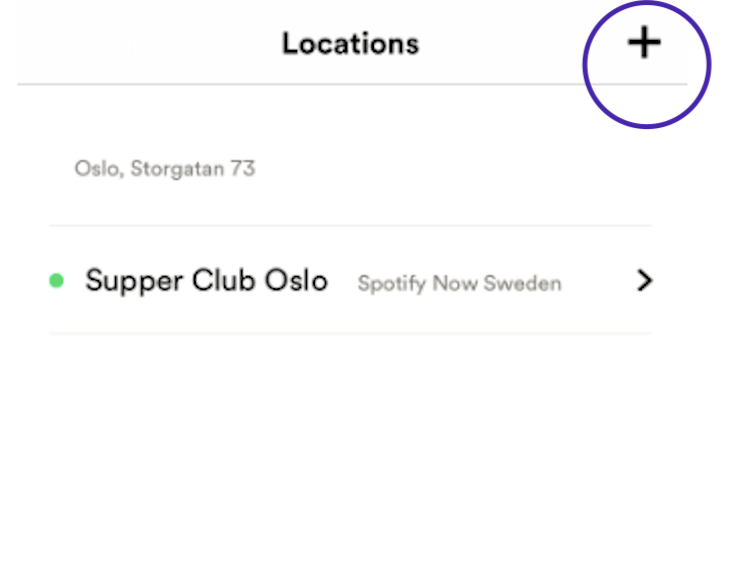
Task: Click the word Locations at top
Action: coord(350,44)
